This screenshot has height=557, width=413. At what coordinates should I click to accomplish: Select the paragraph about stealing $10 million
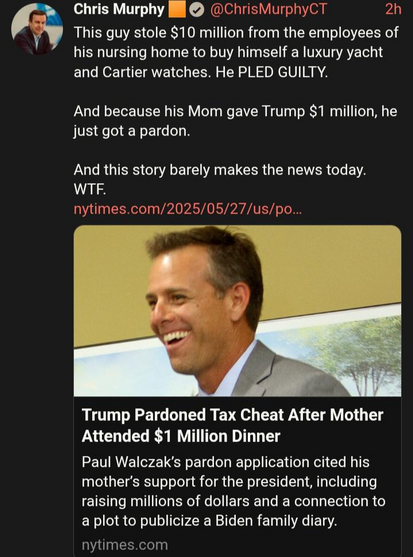[236, 52]
